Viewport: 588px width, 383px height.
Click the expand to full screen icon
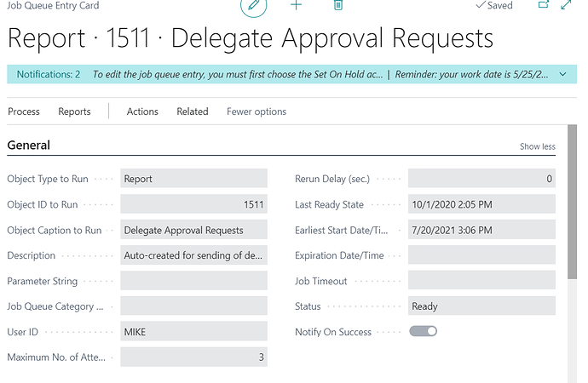coord(567,5)
